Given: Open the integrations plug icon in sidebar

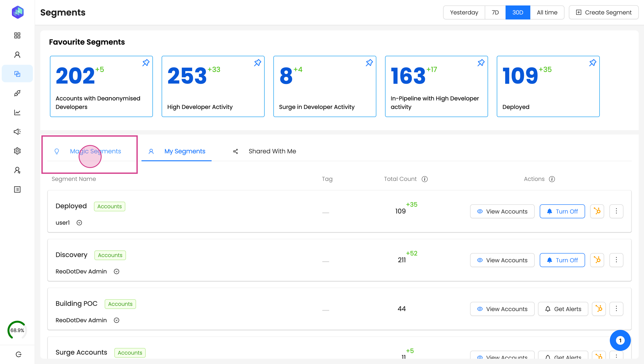Looking at the screenshot, I should [17, 93].
